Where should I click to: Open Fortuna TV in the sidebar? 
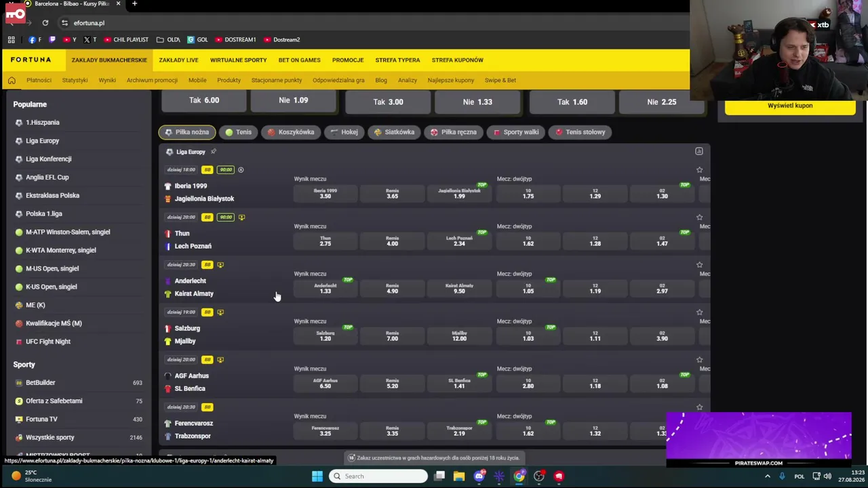[41, 420]
